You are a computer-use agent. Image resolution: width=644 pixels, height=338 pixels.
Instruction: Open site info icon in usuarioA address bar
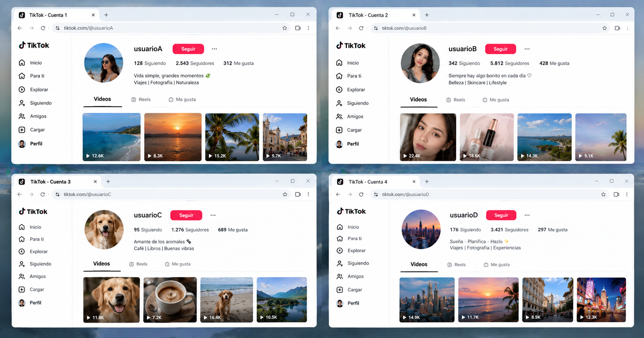coord(57,28)
